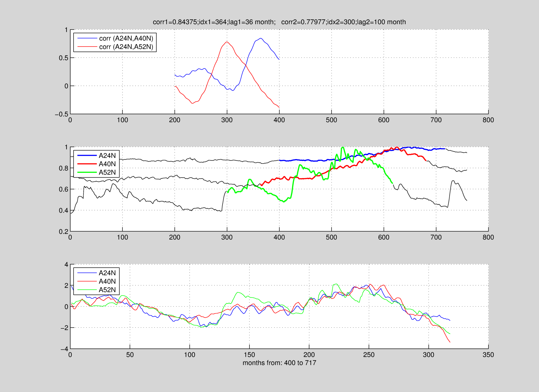Click A52N label in bottom plot legend
Screen dimensions: 539x392
coord(107,290)
